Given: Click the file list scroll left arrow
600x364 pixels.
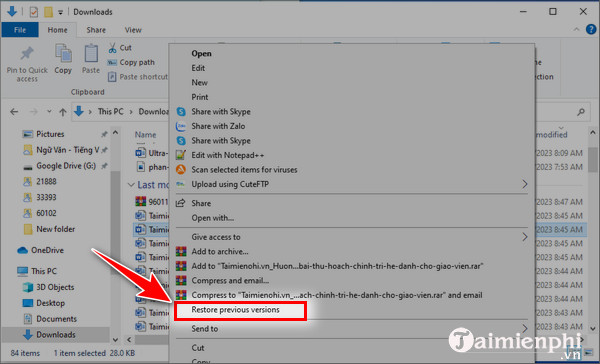Looking at the screenshot, I should 129,340.
